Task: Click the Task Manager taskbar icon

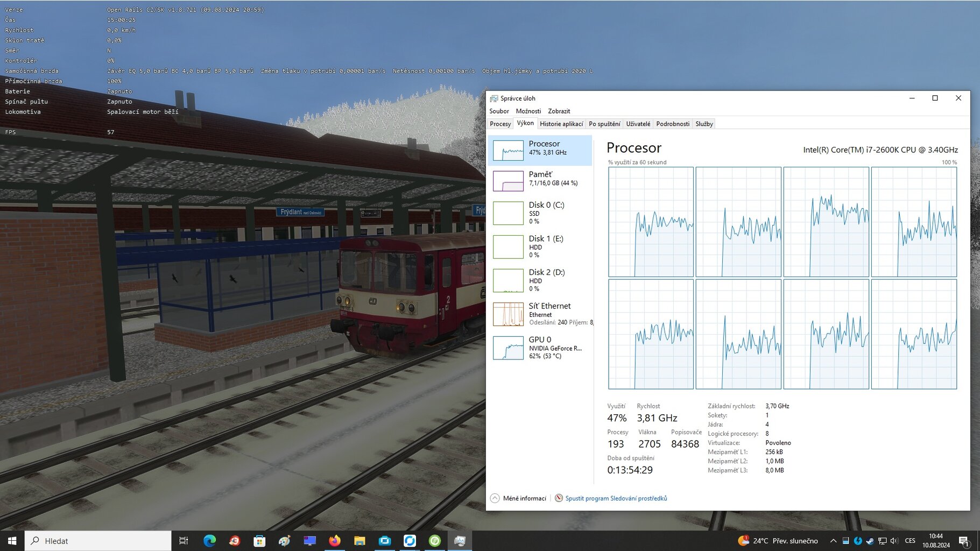Action: click(x=460, y=541)
